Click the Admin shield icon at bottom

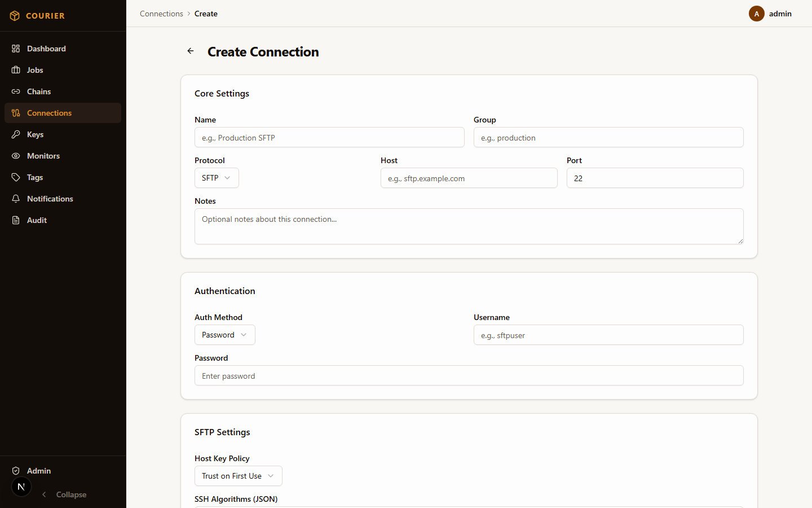point(16,471)
